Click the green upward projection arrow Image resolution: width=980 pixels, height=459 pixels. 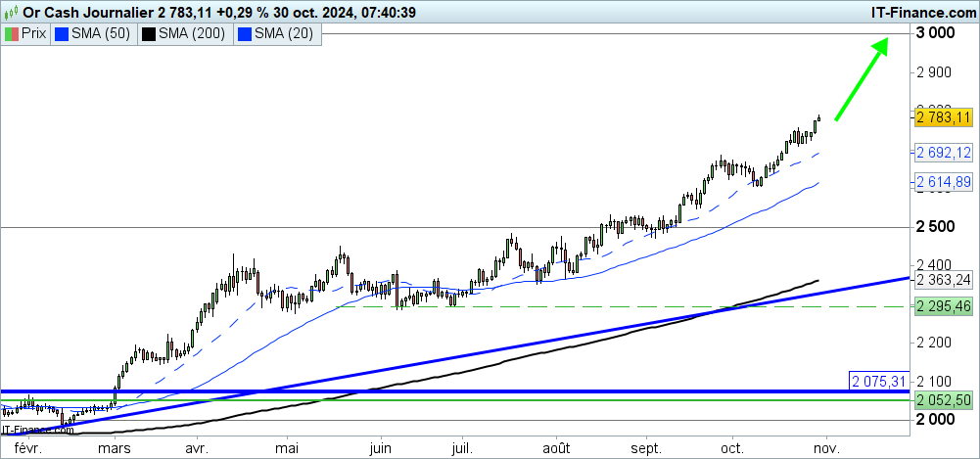point(861,79)
